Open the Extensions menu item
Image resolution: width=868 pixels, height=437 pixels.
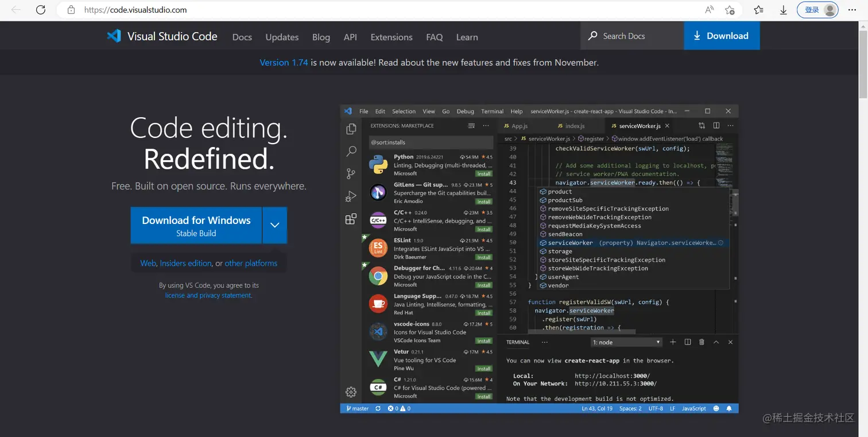(392, 37)
